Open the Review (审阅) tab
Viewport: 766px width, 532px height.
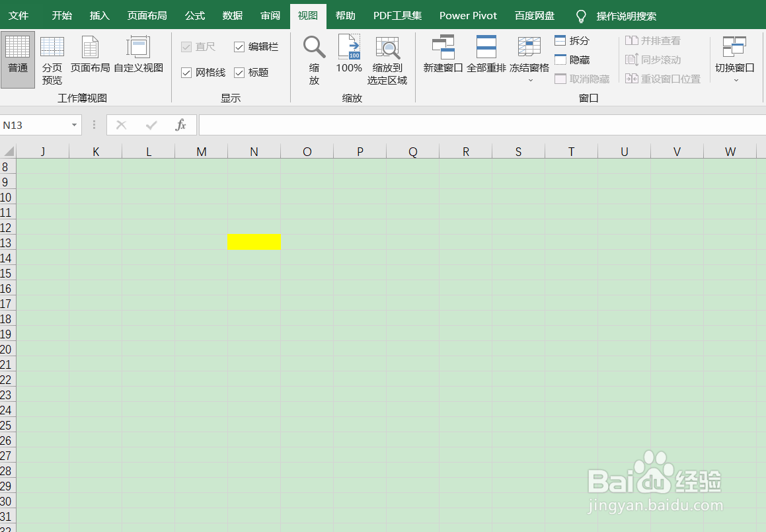270,16
